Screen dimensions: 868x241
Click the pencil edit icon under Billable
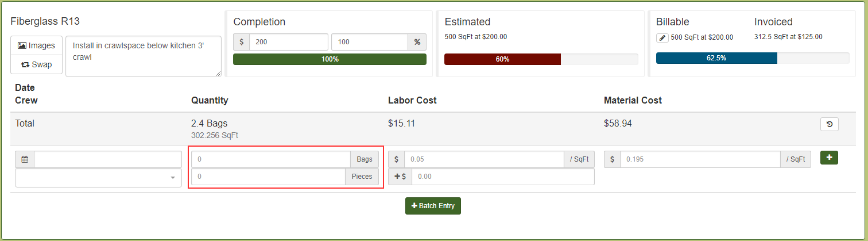click(662, 37)
